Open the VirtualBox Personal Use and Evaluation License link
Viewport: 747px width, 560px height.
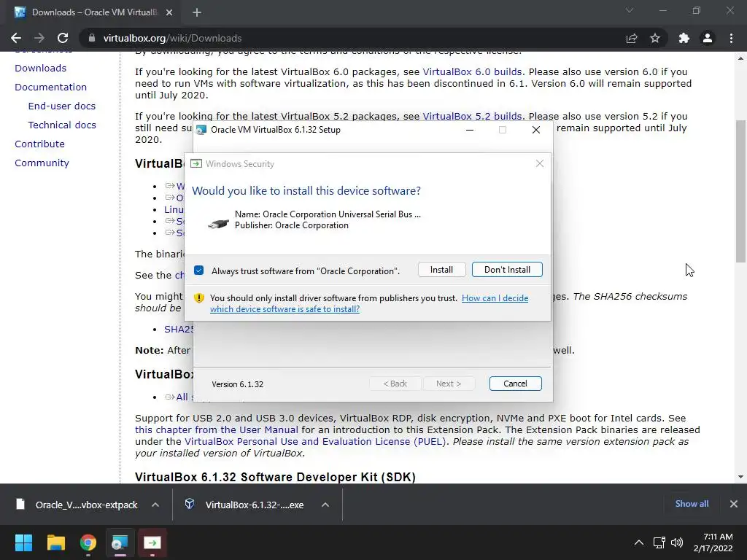coord(315,441)
